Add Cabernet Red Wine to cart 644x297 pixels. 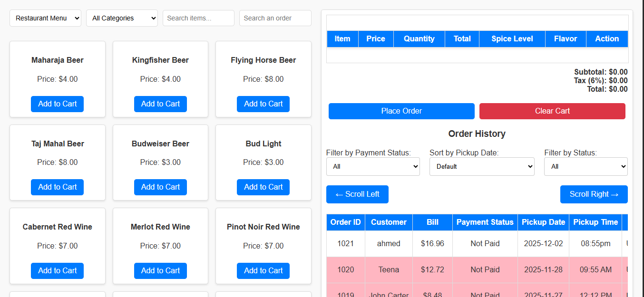tap(57, 271)
